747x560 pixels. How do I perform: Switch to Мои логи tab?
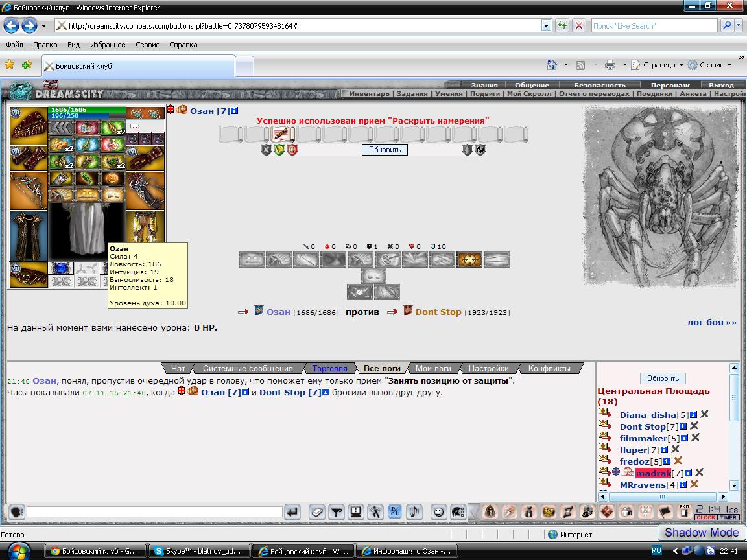pos(433,368)
